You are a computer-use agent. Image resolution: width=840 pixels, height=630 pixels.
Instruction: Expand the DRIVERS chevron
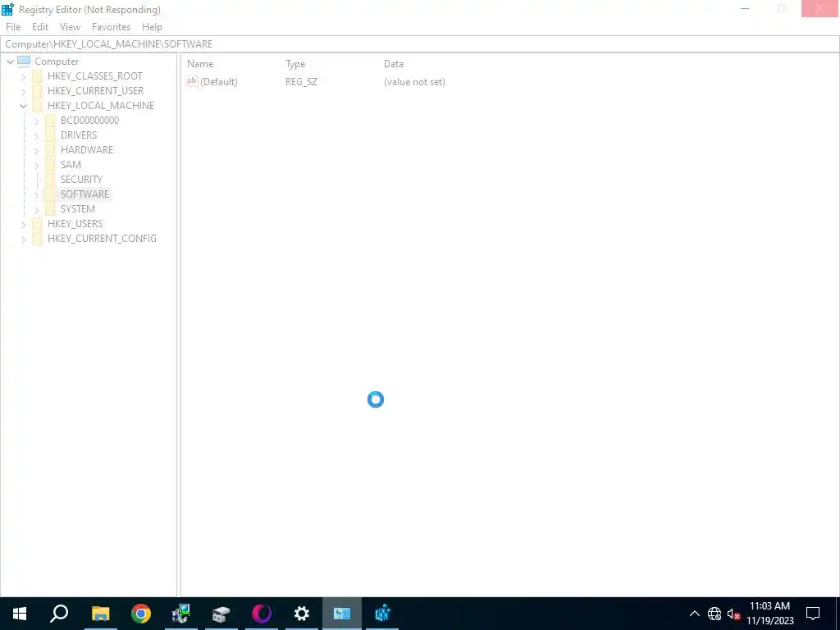pos(36,135)
